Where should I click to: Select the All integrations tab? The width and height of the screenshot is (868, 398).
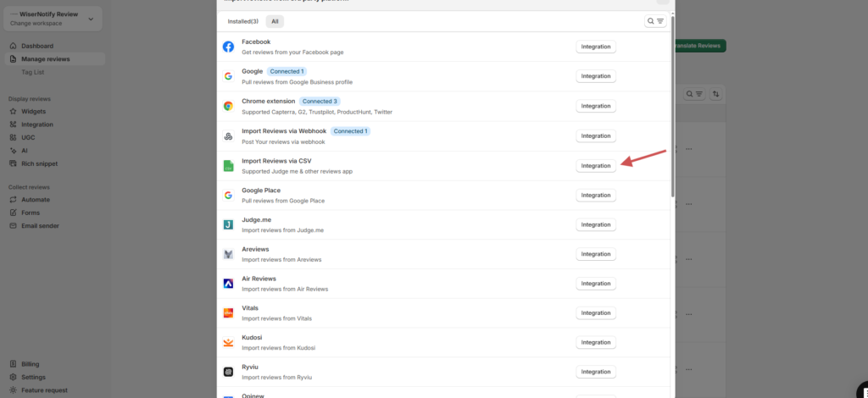tap(275, 21)
